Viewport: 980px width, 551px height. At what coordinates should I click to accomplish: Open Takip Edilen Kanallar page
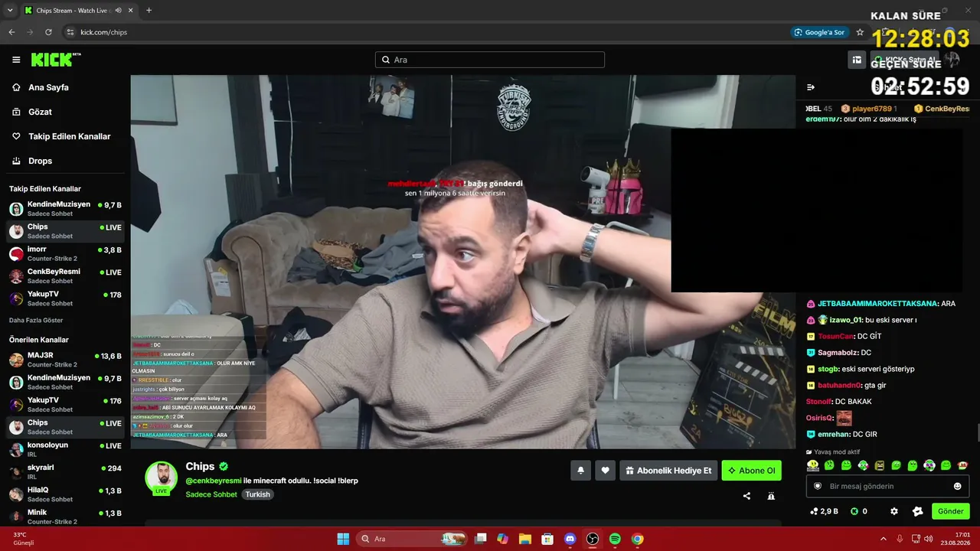tap(69, 136)
